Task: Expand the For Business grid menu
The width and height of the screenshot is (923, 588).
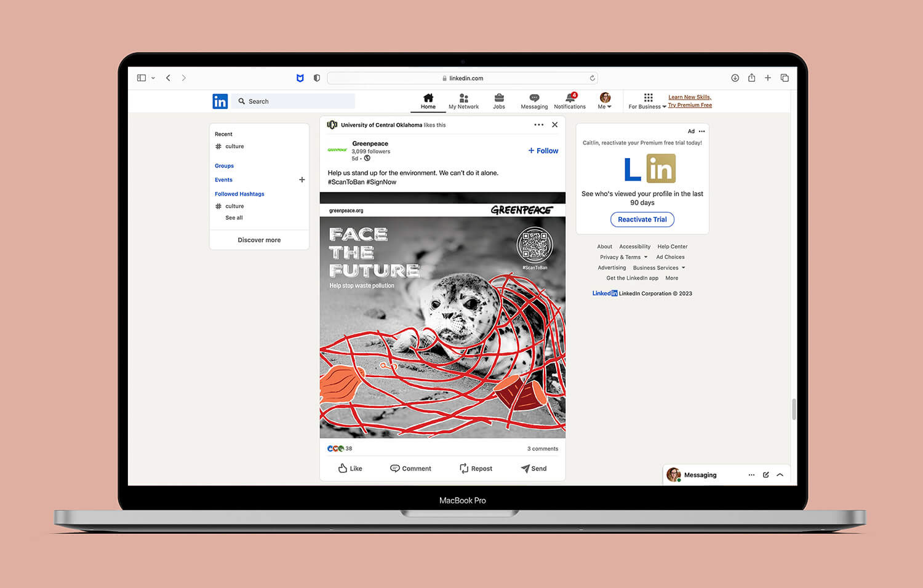Action: pyautogui.click(x=647, y=101)
